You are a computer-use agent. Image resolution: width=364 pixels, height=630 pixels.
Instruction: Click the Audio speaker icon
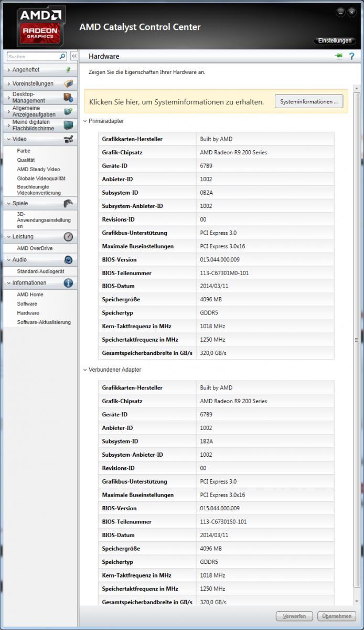68,260
